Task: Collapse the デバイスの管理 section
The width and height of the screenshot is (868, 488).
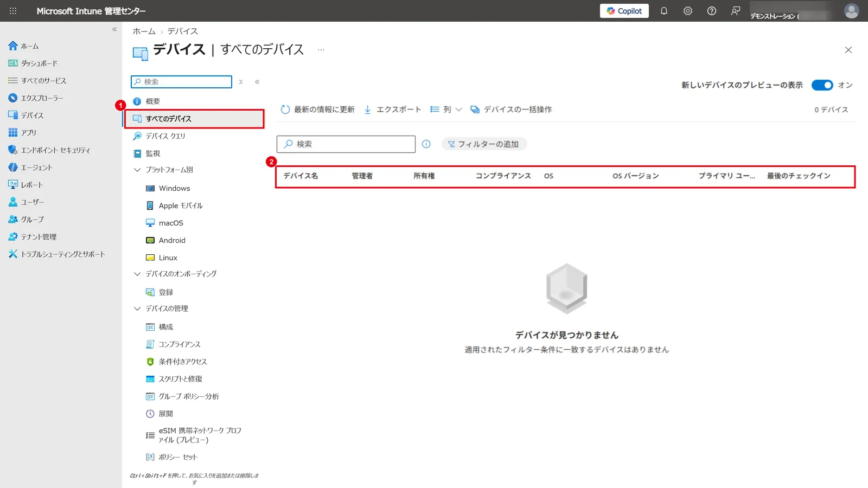Action: click(x=137, y=309)
